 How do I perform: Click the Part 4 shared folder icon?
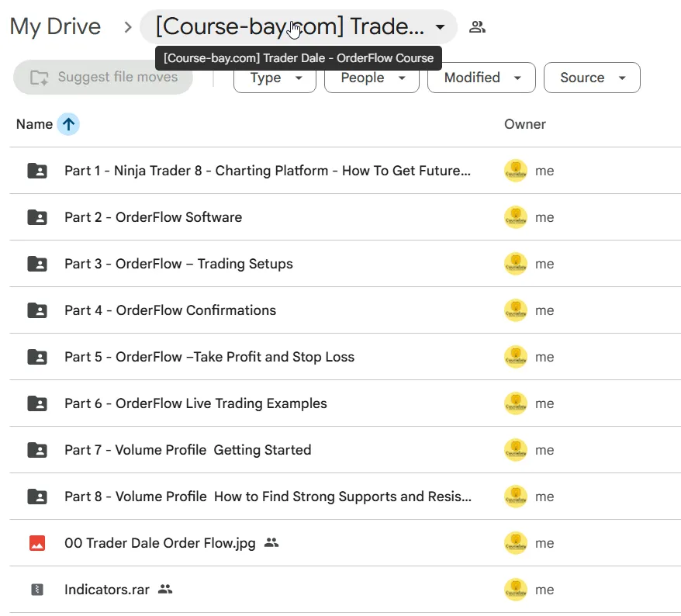[37, 310]
